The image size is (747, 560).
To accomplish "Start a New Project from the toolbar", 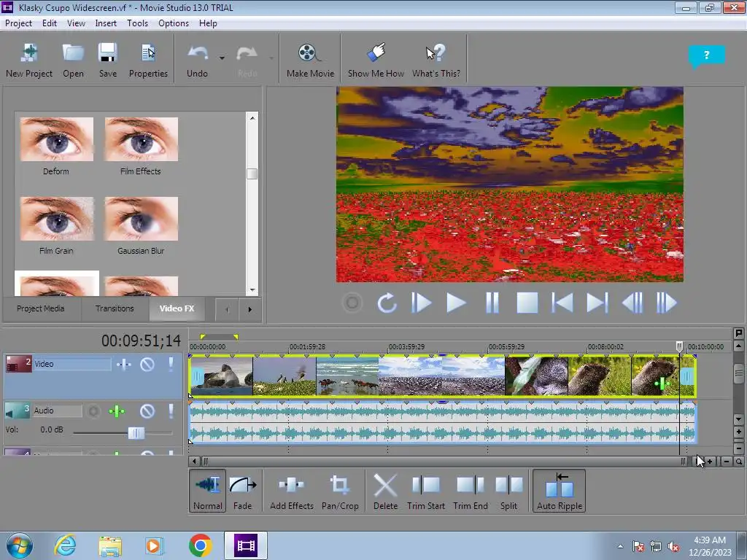I will (x=29, y=60).
